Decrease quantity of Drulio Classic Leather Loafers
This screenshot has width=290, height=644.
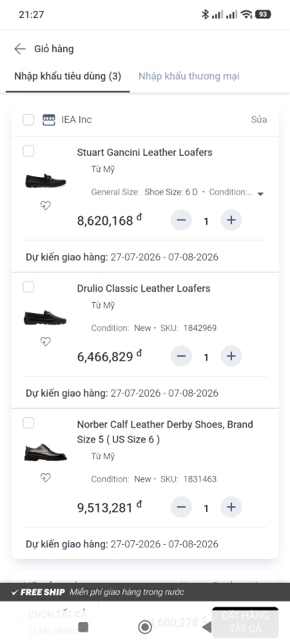[181, 356]
